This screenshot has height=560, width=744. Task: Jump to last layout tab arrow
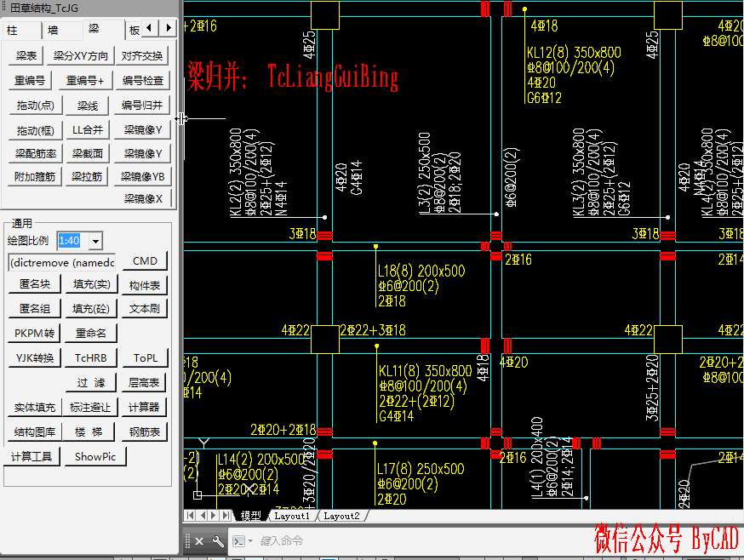(226, 516)
